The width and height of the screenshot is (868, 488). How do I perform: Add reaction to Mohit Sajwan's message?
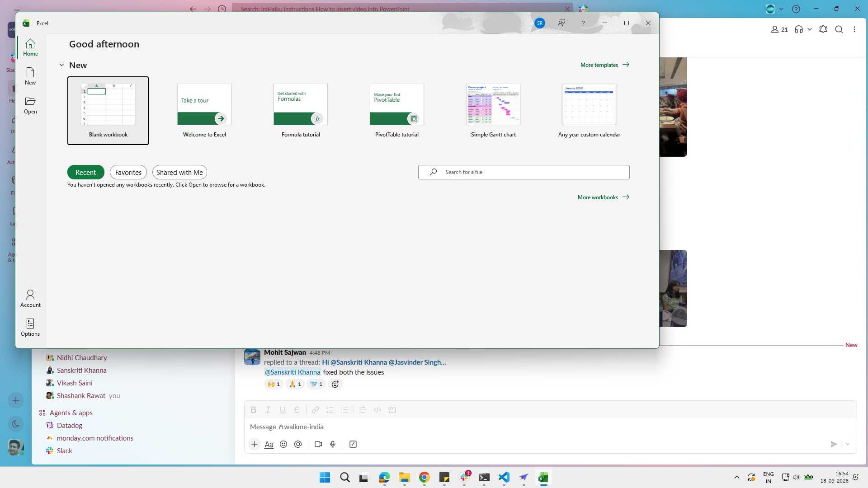click(335, 384)
